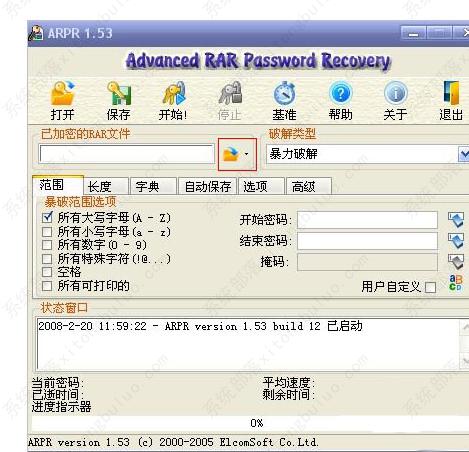Click the icon next to 开始密码 field
This screenshot has height=452, width=469.
pyautogui.click(x=455, y=220)
